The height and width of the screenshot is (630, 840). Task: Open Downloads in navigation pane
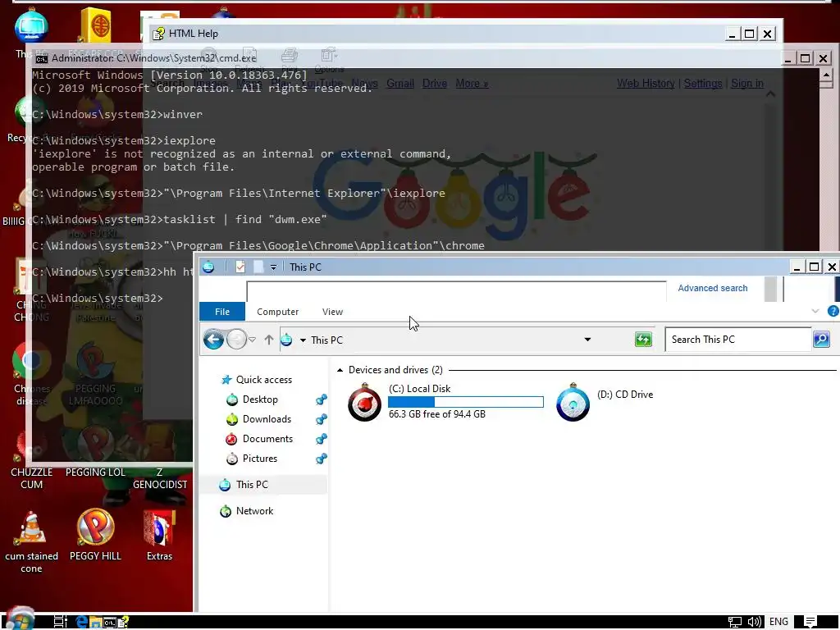point(259,419)
